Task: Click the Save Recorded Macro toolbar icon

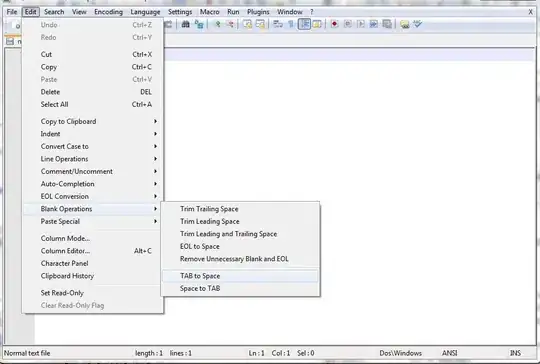Action: [387, 24]
